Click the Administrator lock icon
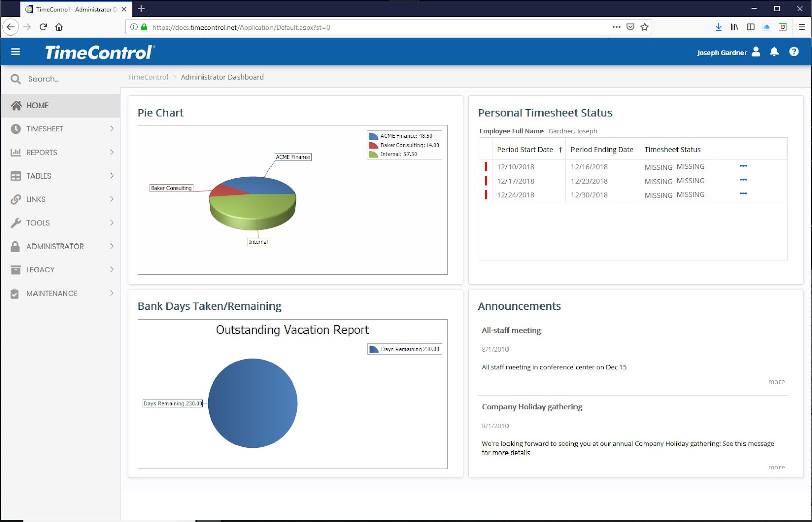812x522 pixels. (15, 247)
